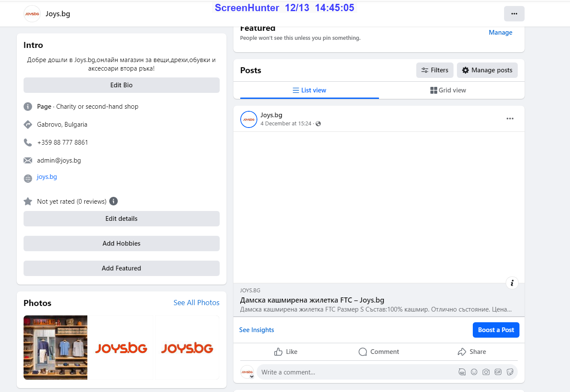570x392 pixels.
Task: Click Manage link in Featured section
Action: (501, 33)
